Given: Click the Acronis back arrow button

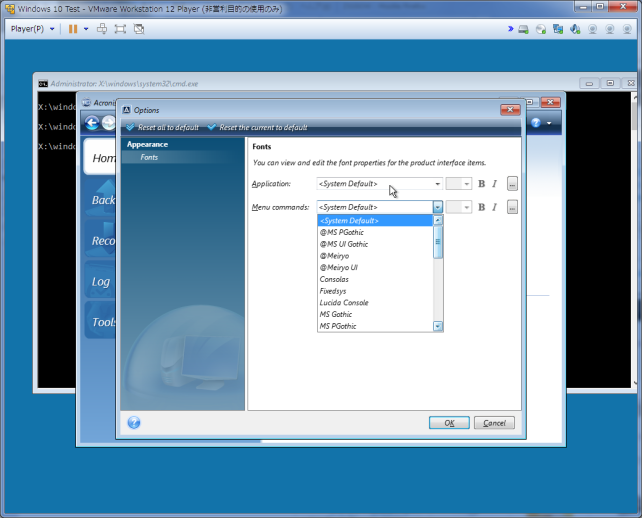Looking at the screenshot, I should tap(92, 123).
